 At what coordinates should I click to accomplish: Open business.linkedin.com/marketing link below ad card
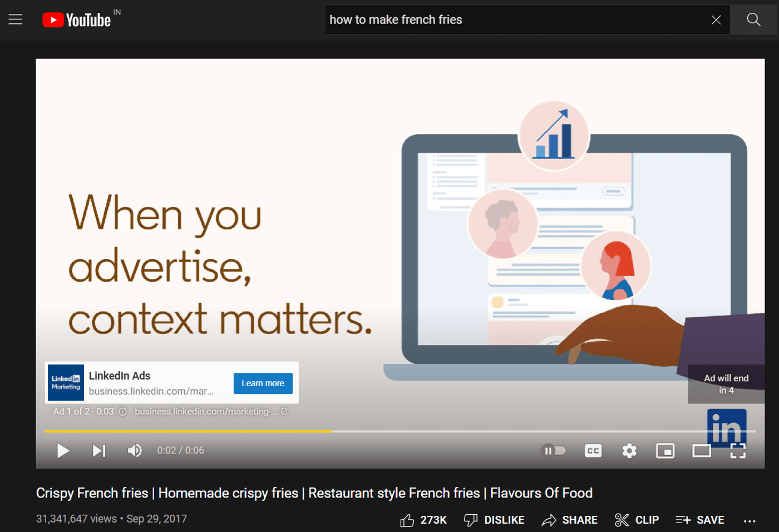pyautogui.click(x=211, y=411)
